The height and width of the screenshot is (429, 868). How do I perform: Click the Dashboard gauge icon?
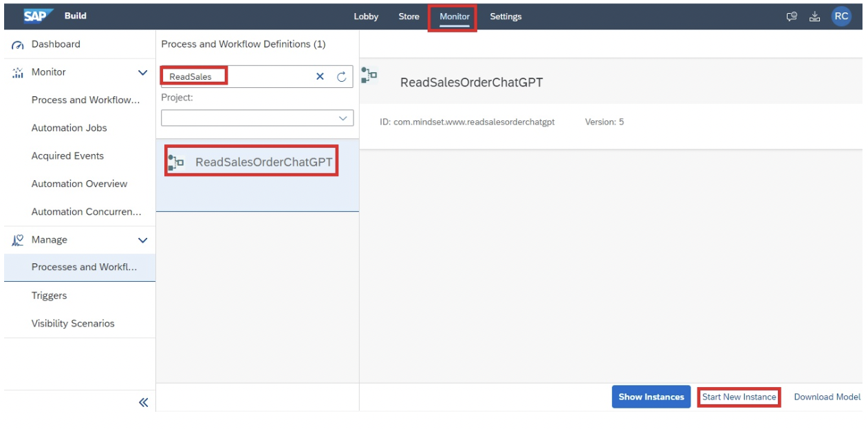[18, 45]
